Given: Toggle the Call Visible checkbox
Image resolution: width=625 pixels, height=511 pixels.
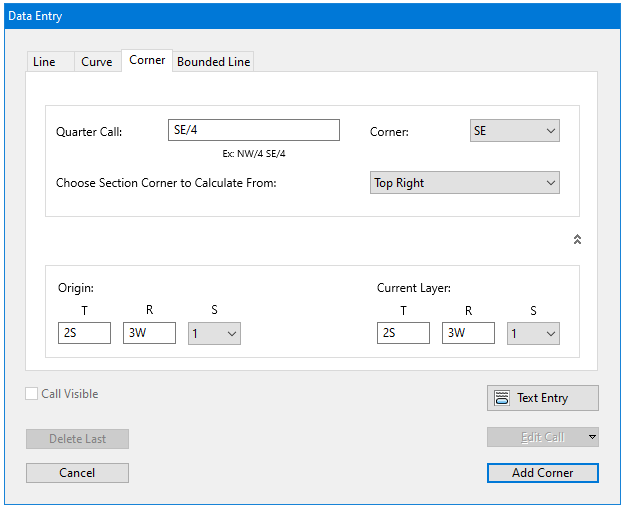Looking at the screenshot, I should pos(31,394).
